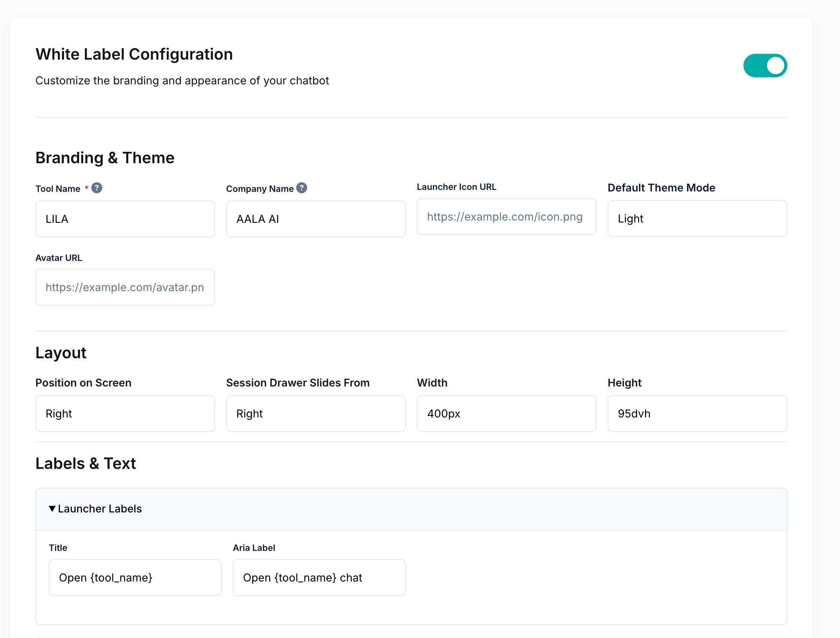Click the Aria Label input field
Image resolution: width=840 pixels, height=638 pixels.
[319, 578]
